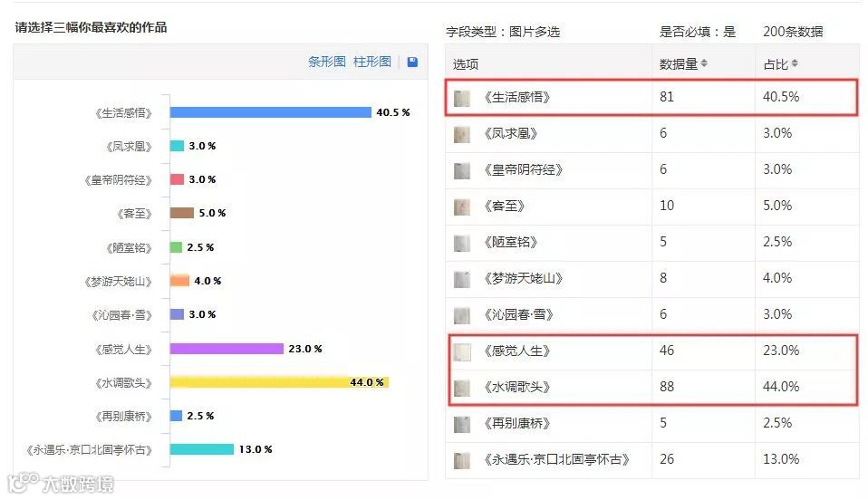Click the teal 13.0% bar for 《永遇乐》
Viewport: 868px width, 500px height.
click(x=202, y=449)
